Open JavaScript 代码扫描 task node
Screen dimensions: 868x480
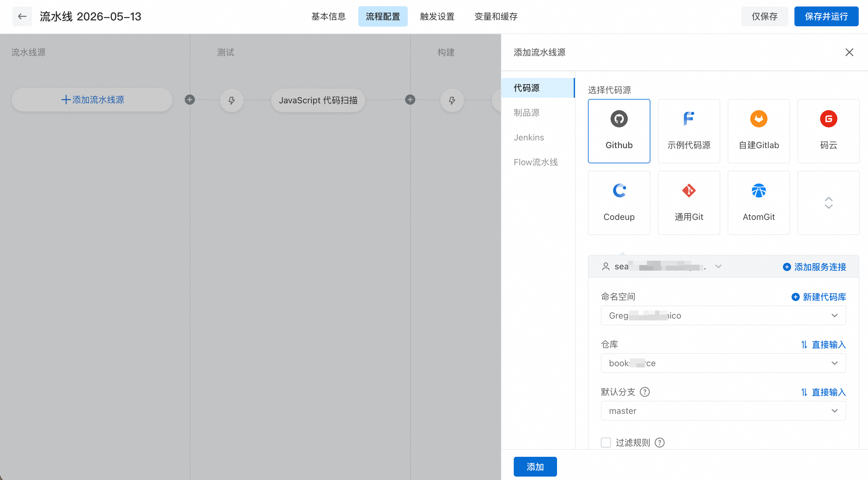[x=318, y=100]
